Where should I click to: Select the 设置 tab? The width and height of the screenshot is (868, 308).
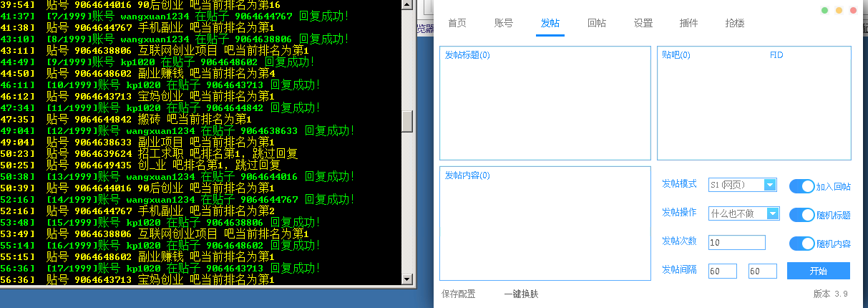click(643, 23)
